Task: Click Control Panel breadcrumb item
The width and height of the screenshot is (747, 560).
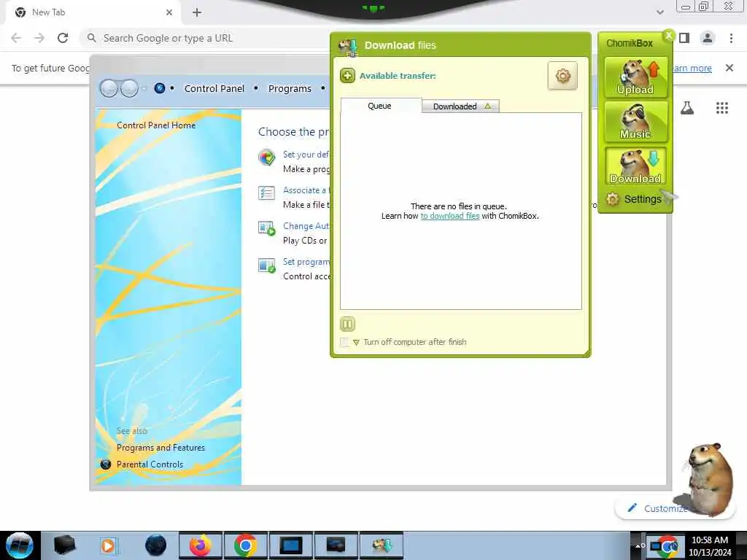Action: tap(214, 88)
